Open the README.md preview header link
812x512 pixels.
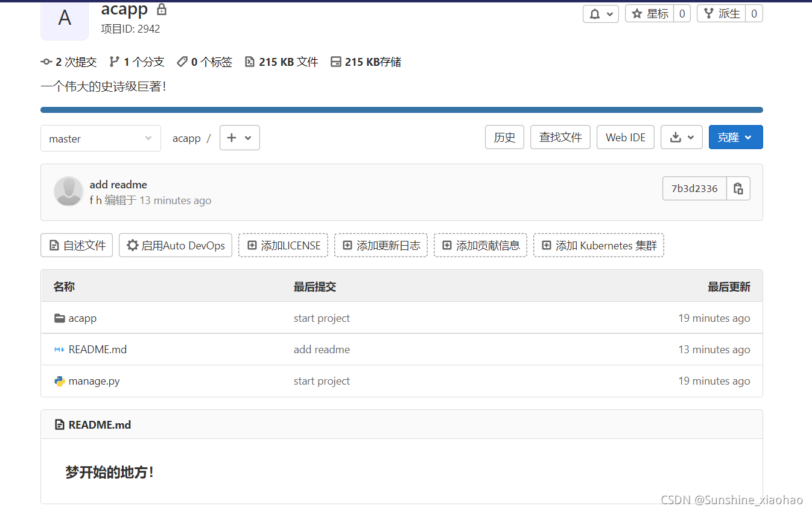100,424
